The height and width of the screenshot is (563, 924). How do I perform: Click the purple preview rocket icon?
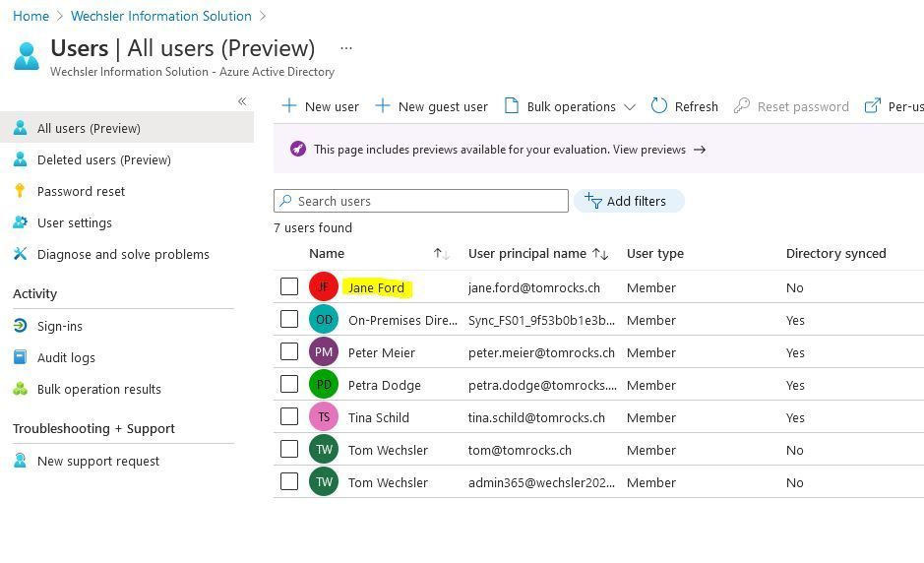tap(298, 150)
